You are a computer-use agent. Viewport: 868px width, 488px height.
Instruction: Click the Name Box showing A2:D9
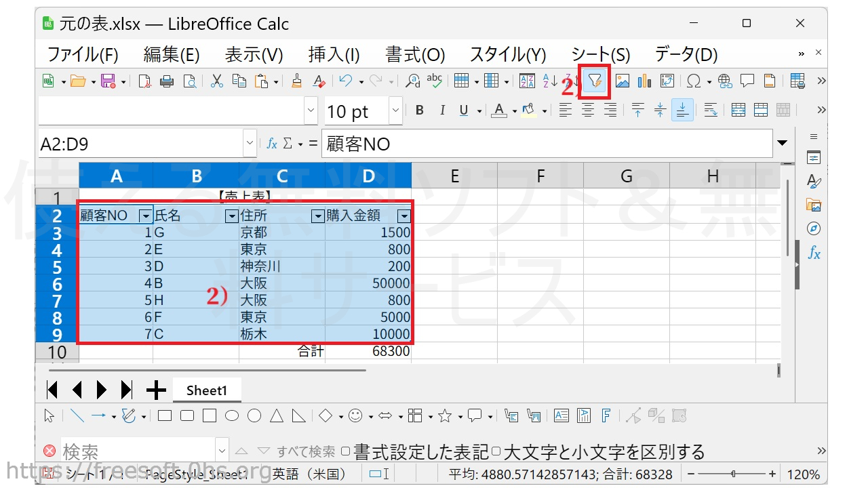140,144
